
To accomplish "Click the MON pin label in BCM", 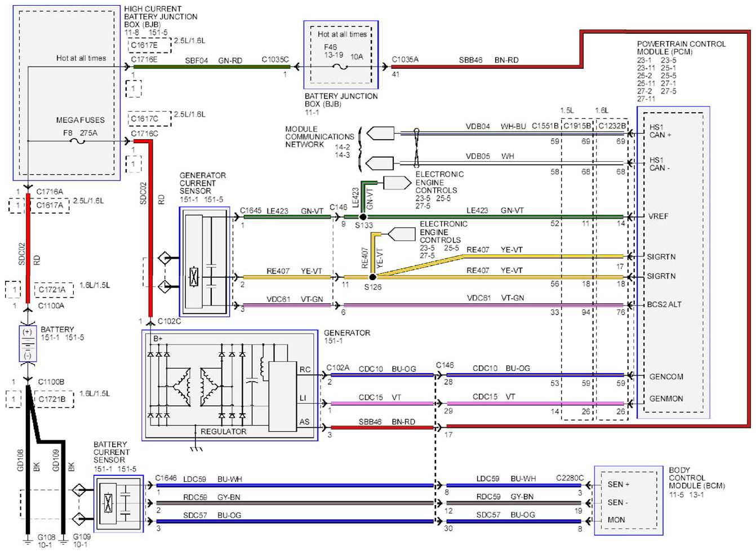I will pos(616,520).
